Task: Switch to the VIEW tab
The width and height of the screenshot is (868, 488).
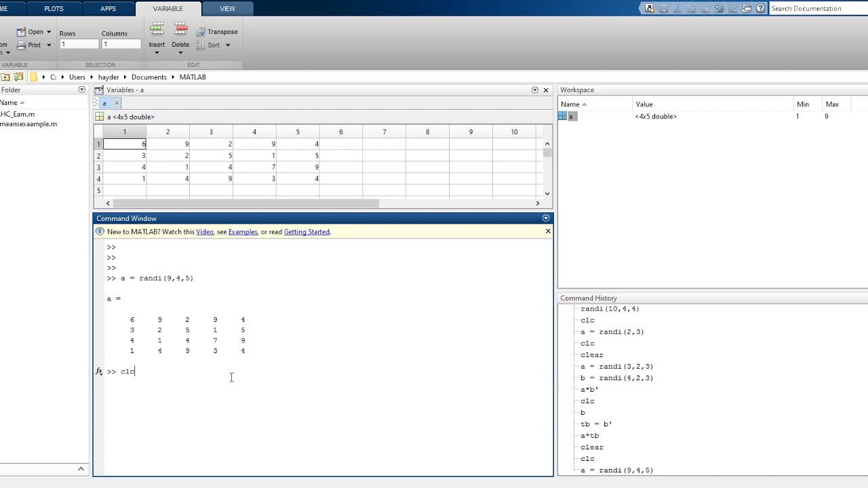Action: tap(227, 9)
